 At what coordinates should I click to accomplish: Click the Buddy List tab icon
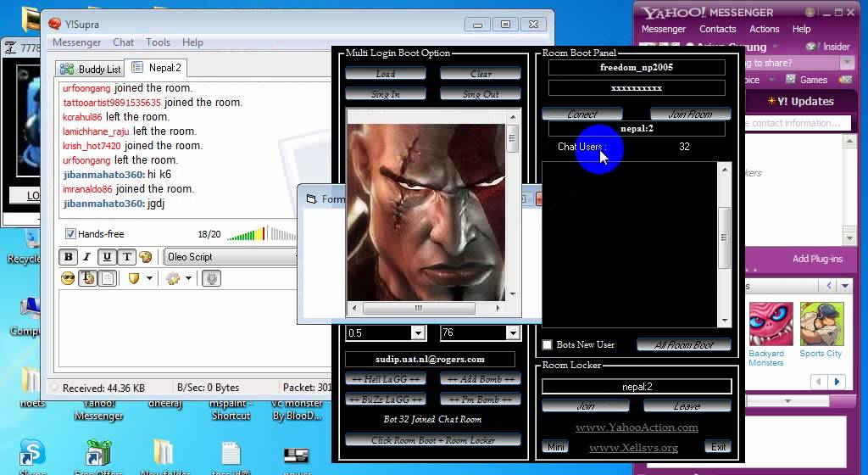click(67, 69)
